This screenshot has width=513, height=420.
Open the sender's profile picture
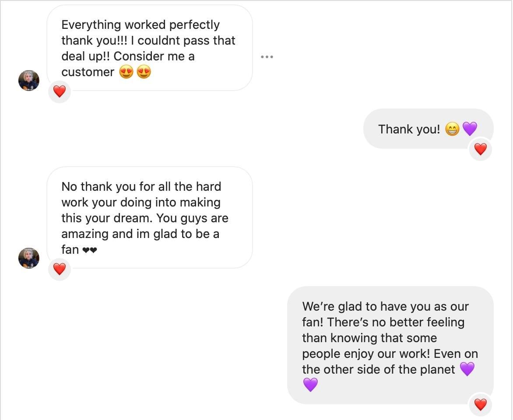click(x=28, y=80)
